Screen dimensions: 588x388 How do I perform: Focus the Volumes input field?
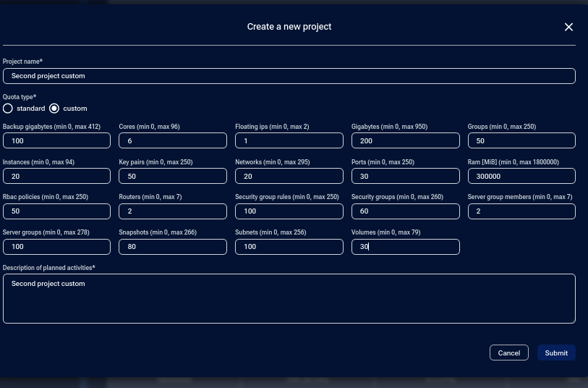[405, 247]
